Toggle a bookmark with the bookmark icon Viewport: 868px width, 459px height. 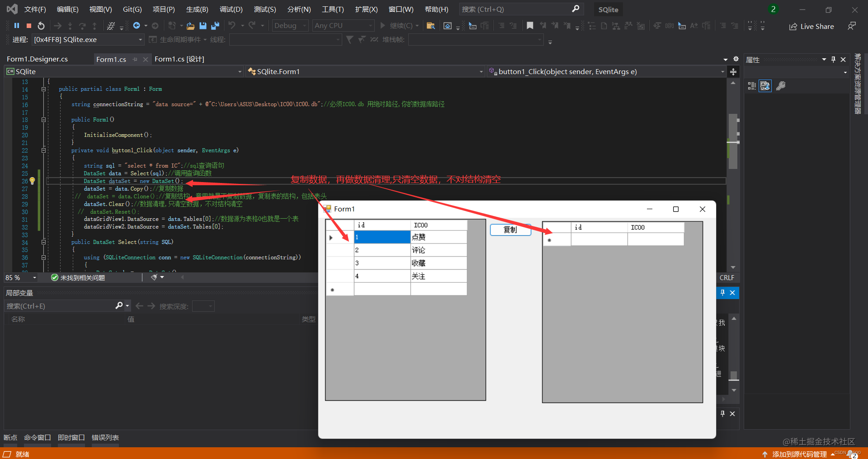pyautogui.click(x=530, y=26)
